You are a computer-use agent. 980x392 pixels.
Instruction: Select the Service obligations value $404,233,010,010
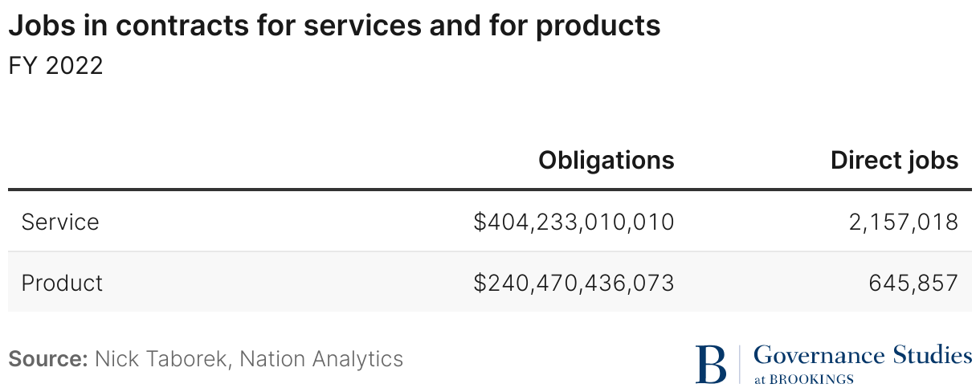pos(574,223)
